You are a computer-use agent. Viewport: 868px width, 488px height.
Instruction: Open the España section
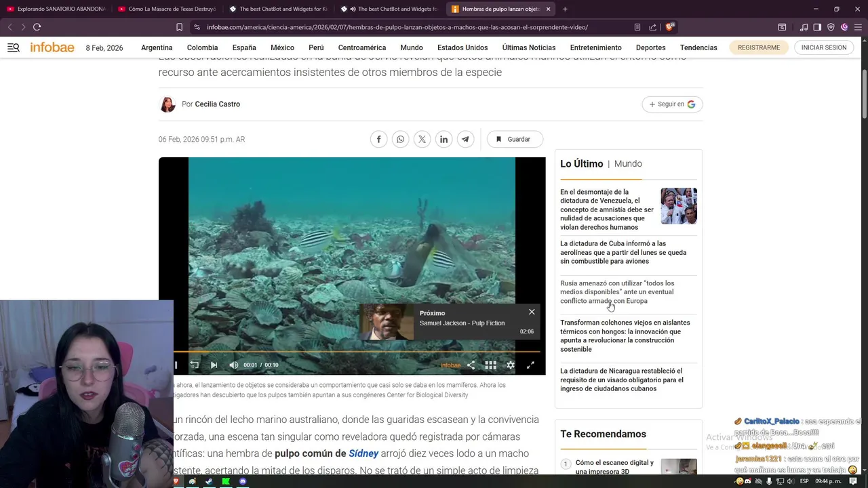[244, 47]
